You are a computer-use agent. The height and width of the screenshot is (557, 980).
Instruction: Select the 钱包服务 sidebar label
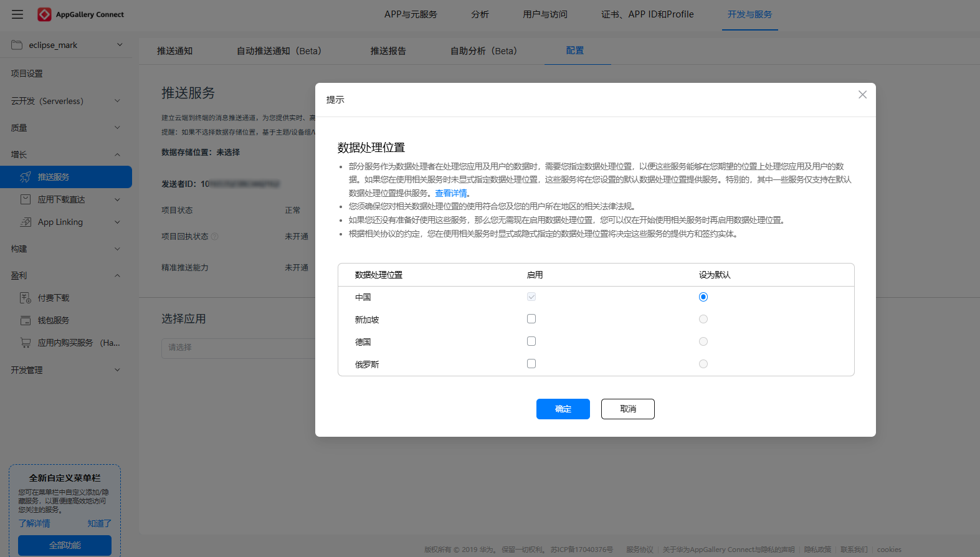54,320
